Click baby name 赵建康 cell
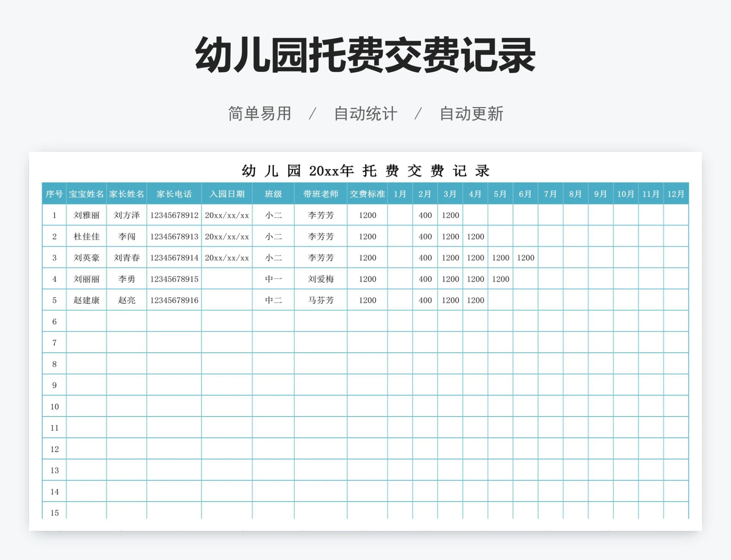This screenshot has height=560, width=731. click(86, 300)
